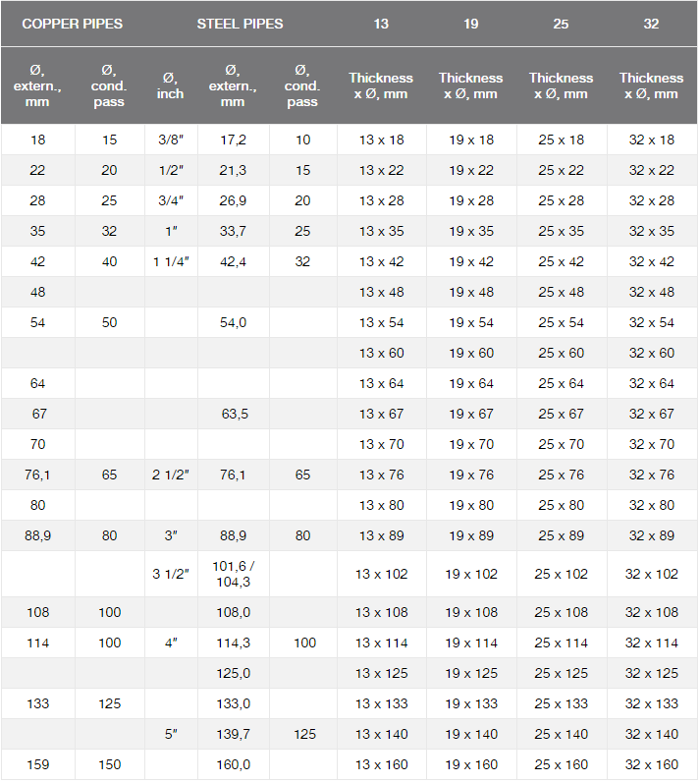Click the 32 x 48 cell

pyautogui.click(x=651, y=292)
